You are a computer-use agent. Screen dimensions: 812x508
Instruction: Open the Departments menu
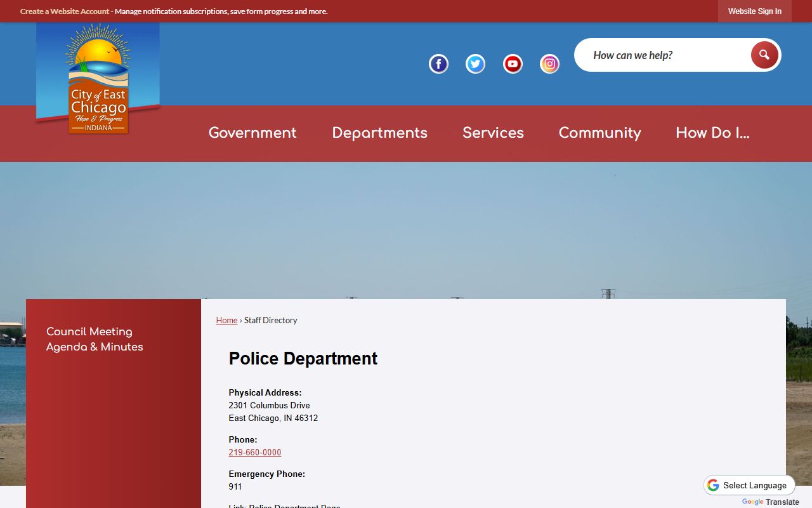(379, 133)
